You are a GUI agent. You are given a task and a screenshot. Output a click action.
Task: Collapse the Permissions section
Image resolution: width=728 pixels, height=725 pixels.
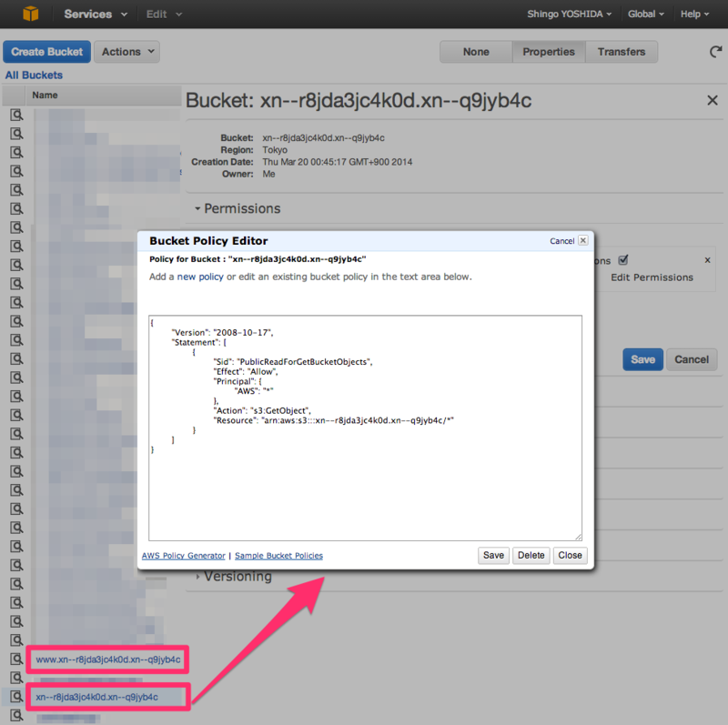click(238, 208)
